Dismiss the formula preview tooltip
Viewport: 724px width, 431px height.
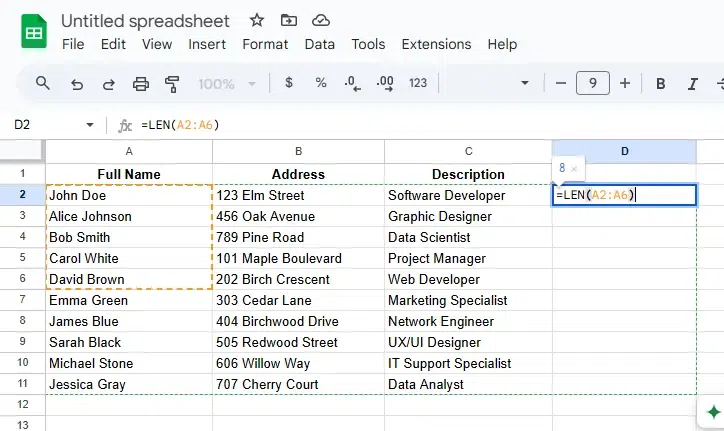pyautogui.click(x=574, y=169)
